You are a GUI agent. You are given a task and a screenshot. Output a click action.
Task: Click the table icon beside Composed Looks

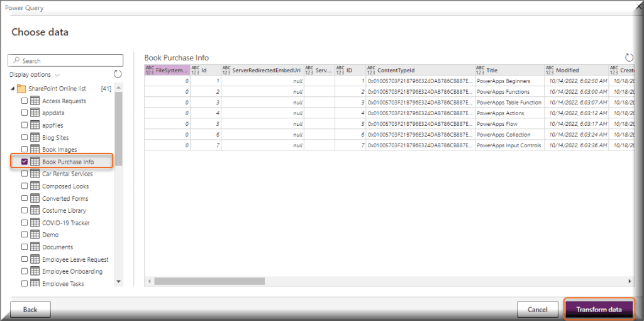click(x=35, y=186)
